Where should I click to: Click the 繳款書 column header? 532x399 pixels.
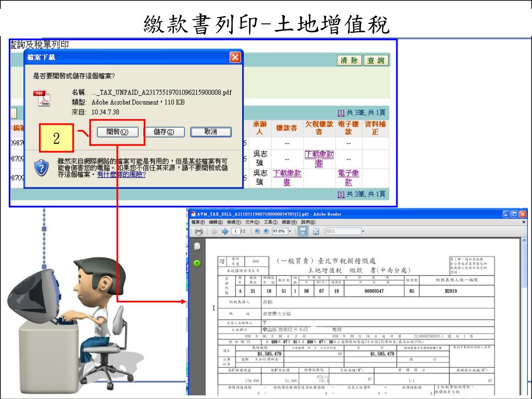pos(287,128)
